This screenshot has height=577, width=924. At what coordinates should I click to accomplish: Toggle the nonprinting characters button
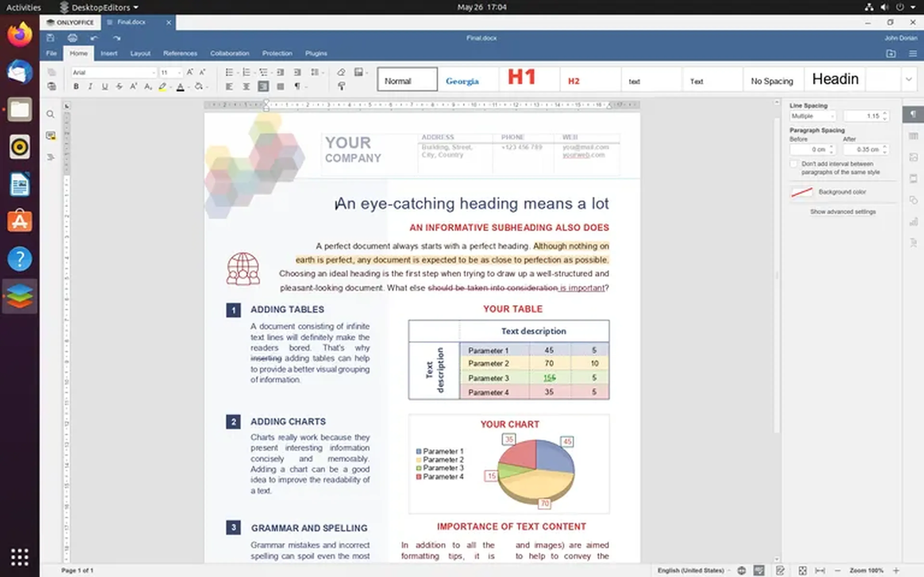pyautogui.click(x=297, y=87)
